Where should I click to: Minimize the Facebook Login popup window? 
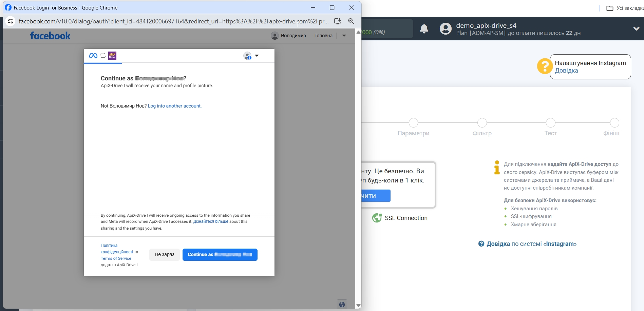(x=313, y=7)
